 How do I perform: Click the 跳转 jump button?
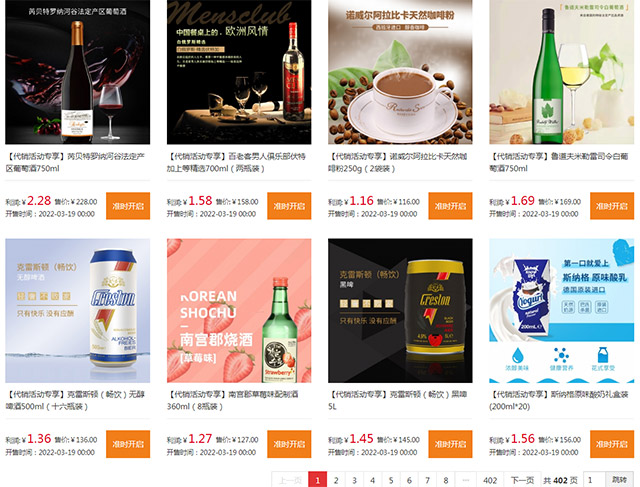pos(619,480)
